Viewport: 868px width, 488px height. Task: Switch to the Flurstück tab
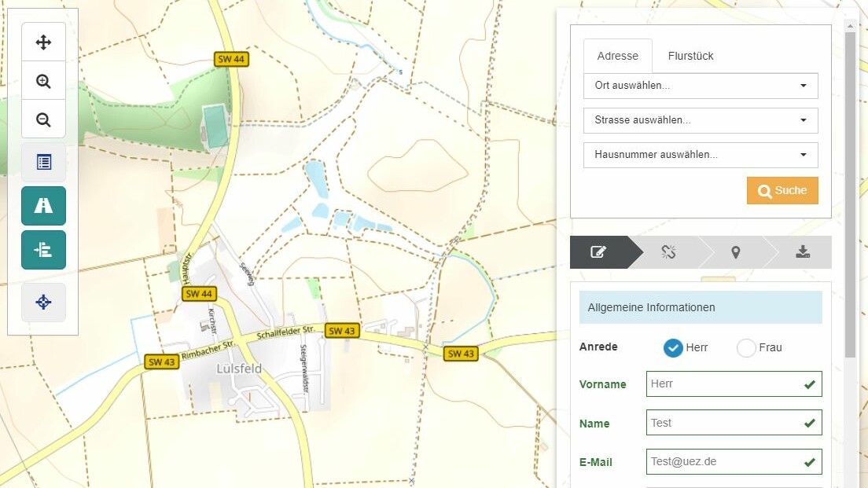(690, 56)
